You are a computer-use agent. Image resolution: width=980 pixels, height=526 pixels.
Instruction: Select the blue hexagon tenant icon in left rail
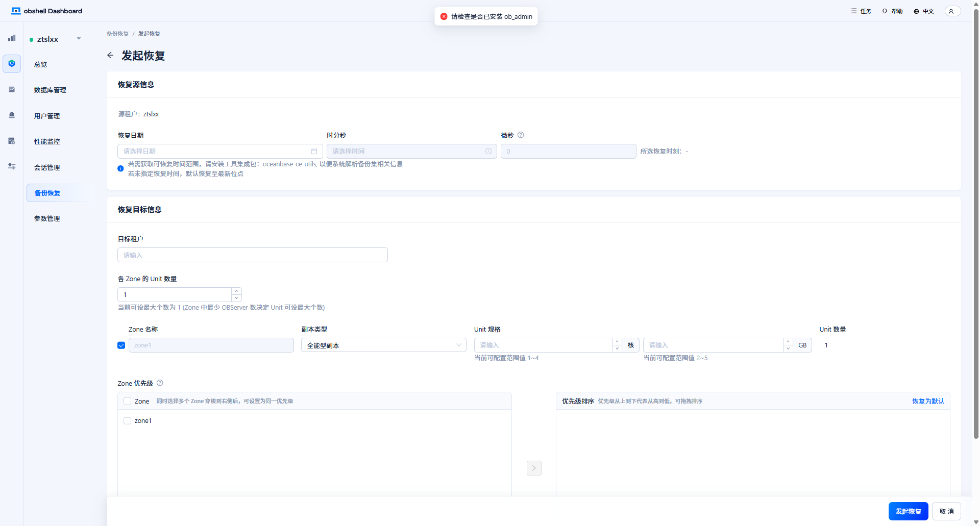coord(12,64)
